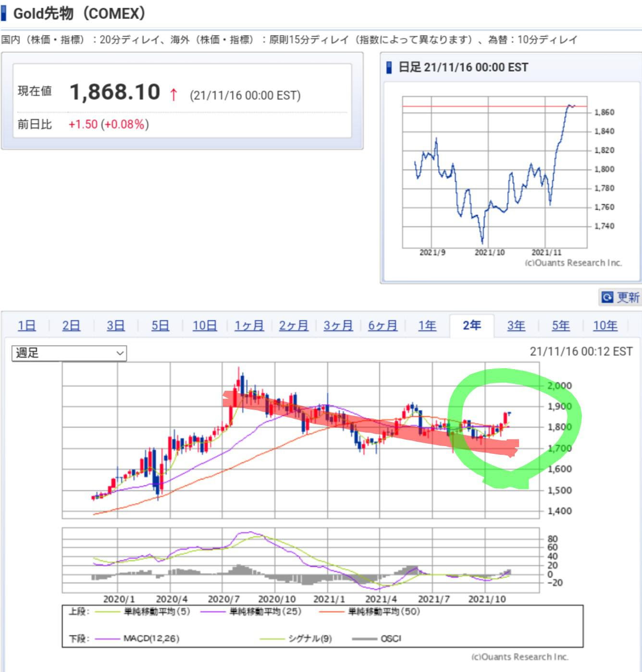Click the 更新 refresh icon
The height and width of the screenshot is (672, 642).
pyautogui.click(x=607, y=298)
